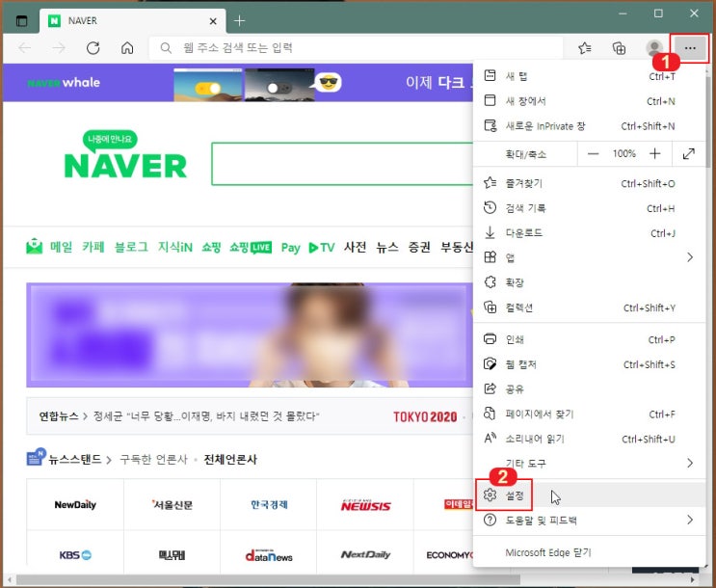Image resolution: width=716 pixels, height=588 pixels.
Task: Select 페이지에서 찾기 (Find on page)
Action: (x=589, y=414)
